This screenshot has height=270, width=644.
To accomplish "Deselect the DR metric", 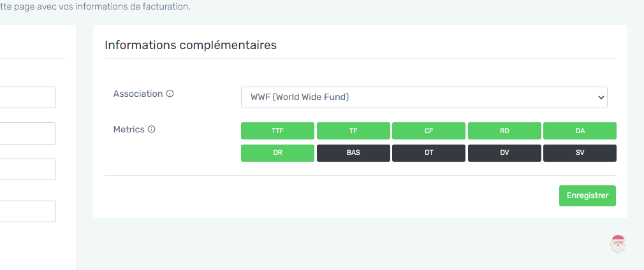I will 277,153.
